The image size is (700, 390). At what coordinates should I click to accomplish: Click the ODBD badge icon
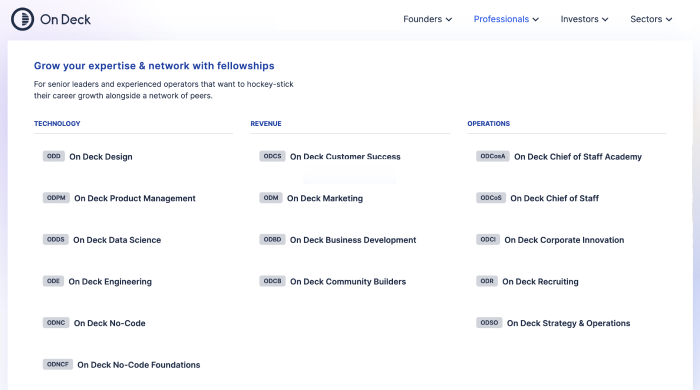click(x=272, y=239)
